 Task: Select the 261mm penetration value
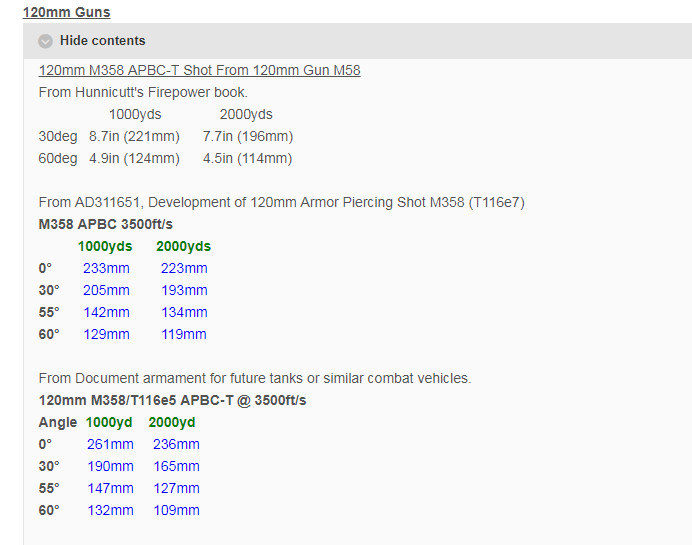(x=109, y=444)
